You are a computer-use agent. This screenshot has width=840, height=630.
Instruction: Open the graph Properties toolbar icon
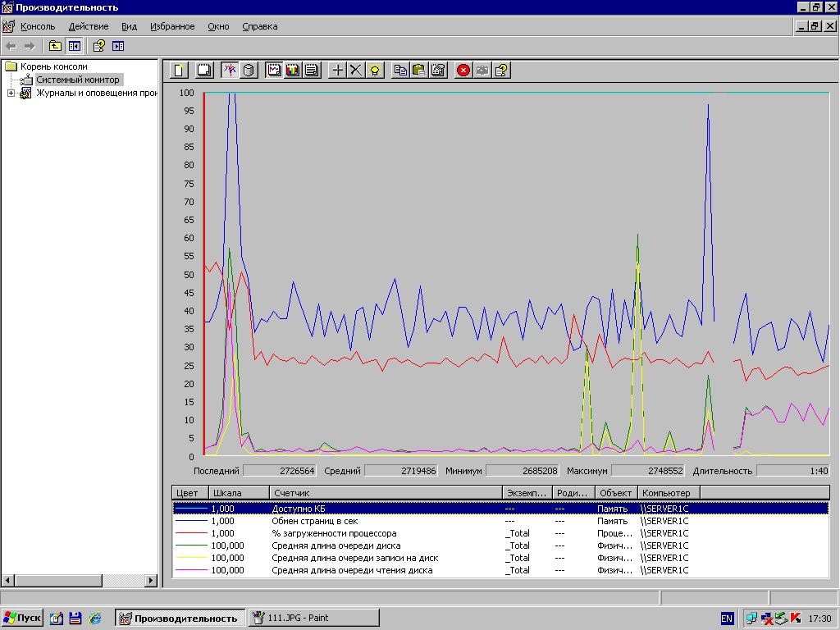click(x=438, y=71)
